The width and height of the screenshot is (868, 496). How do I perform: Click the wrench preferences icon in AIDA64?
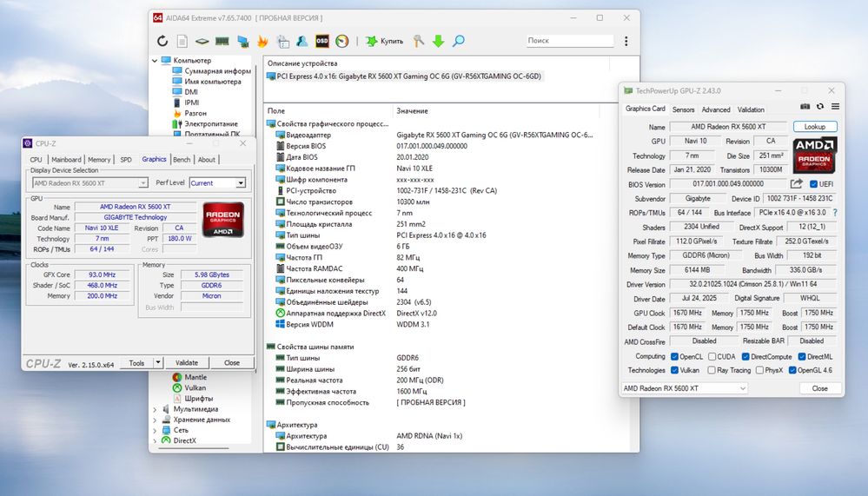(419, 41)
